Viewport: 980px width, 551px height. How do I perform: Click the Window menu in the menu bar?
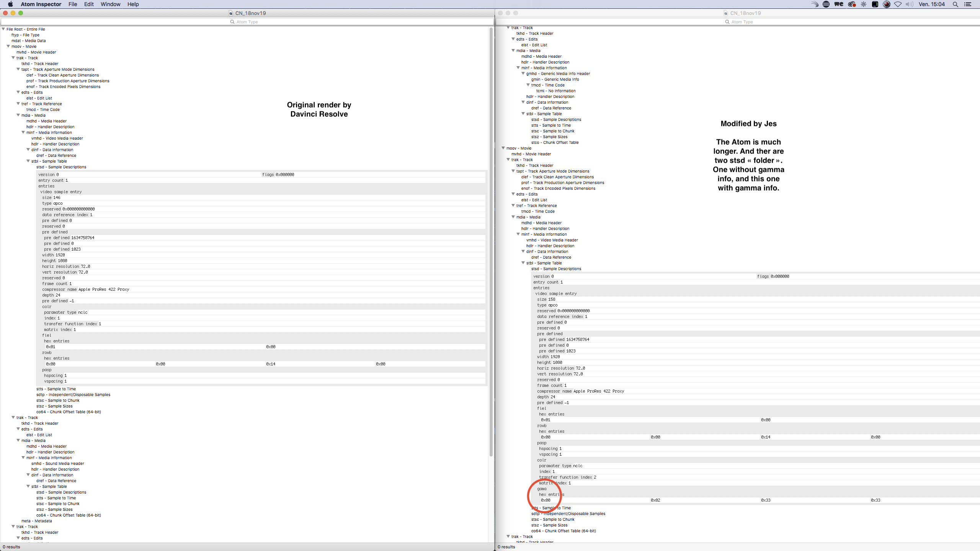[110, 5]
